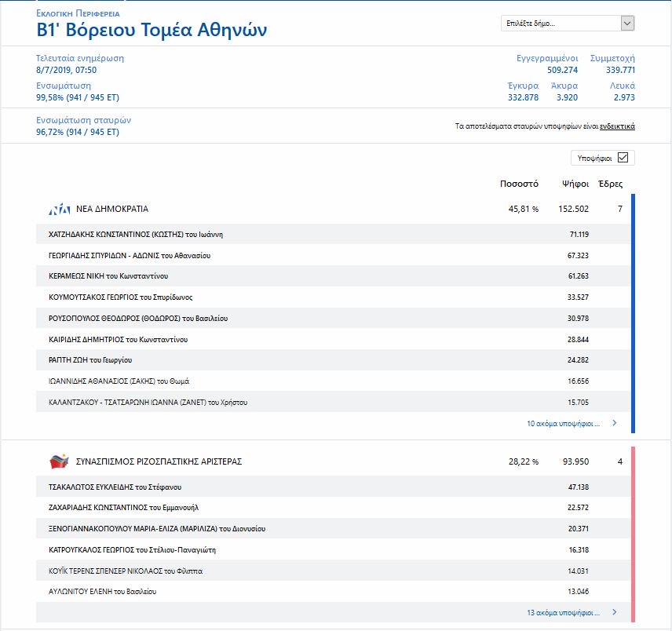672x631 pixels.
Task: Click candidate row ΚΑΛΑΝΤΖΑΚΟΥ - ΤΣΑΤΣΑΡΩΝΗ ΙΩΑΝΝΑ
Action: (333, 403)
